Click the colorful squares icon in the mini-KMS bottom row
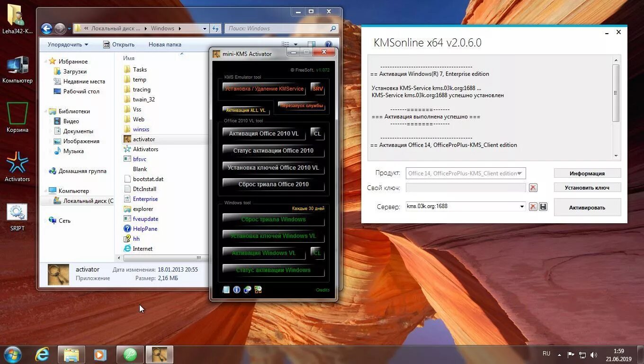The width and height of the screenshot is (644, 364). click(258, 290)
